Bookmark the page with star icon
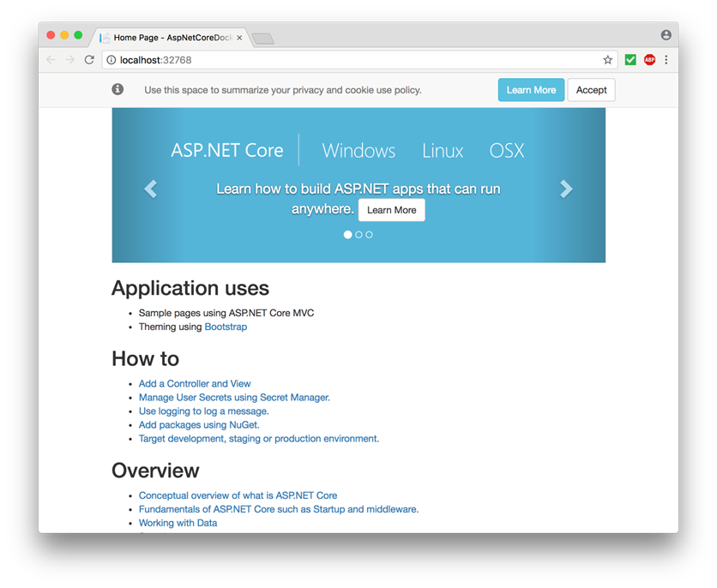This screenshot has height=588, width=717. (607, 60)
